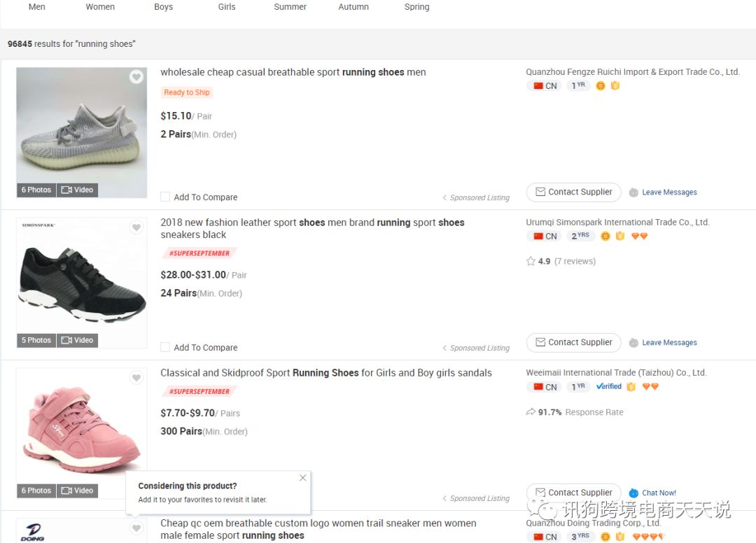Play video for the gray sneaker listing
This screenshot has width=756, height=543.
(77, 190)
